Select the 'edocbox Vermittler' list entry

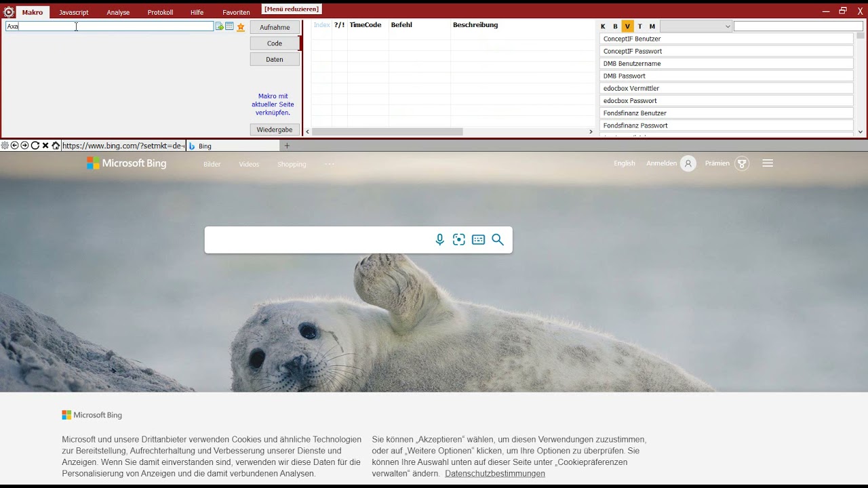tap(726, 88)
